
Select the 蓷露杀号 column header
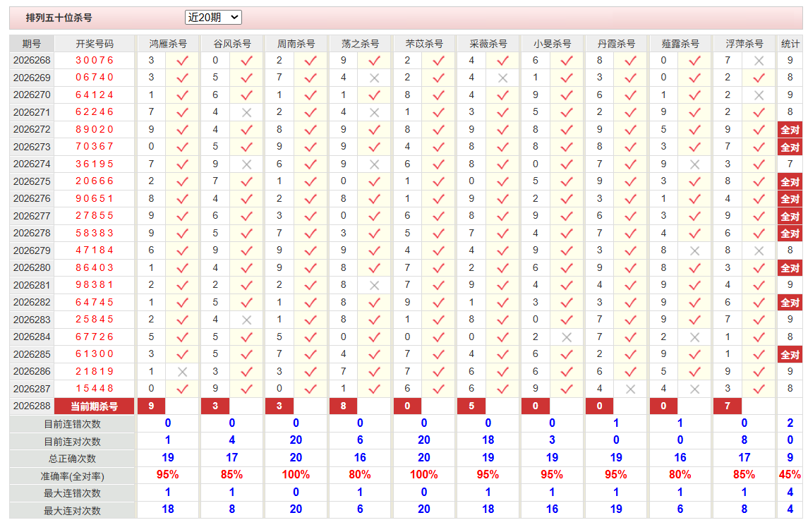(x=680, y=44)
